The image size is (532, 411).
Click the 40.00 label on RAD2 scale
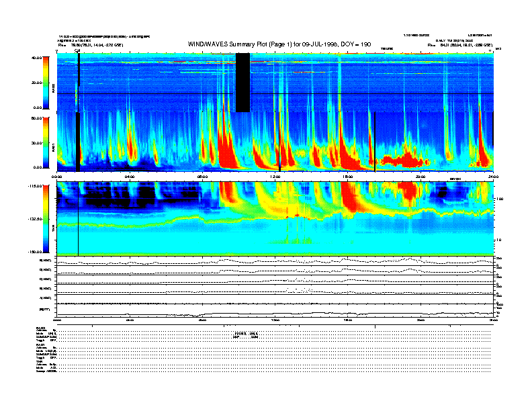(x=36, y=58)
